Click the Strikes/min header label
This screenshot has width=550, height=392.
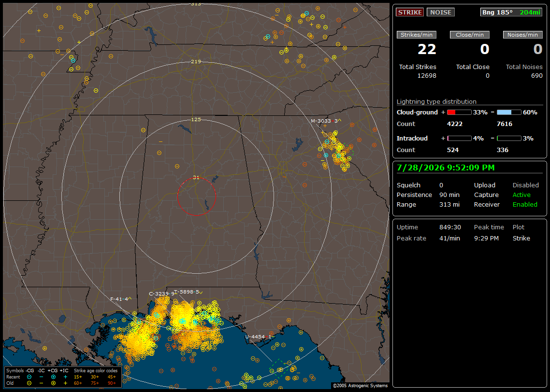(x=416, y=35)
